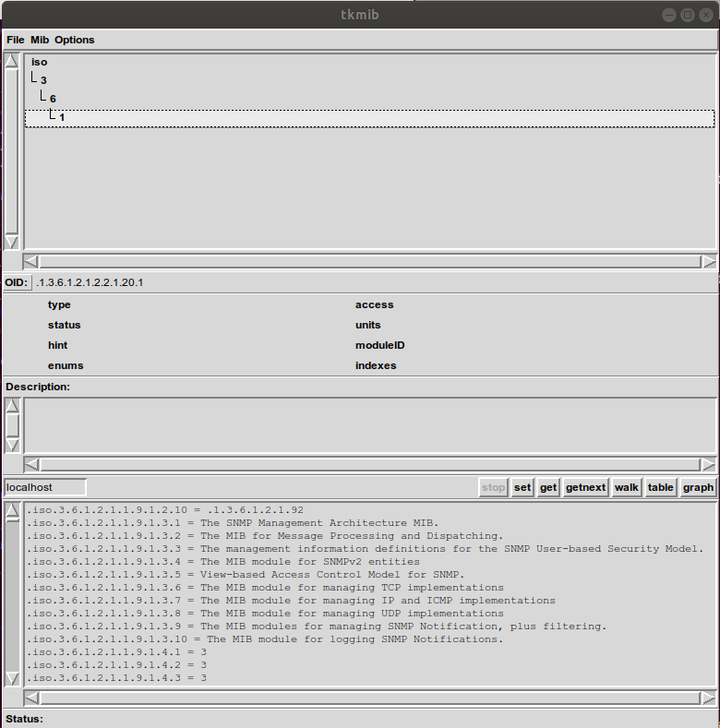The height and width of the screenshot is (728, 720).
Task: Select the highlighted tree node 1
Action: coord(62,117)
